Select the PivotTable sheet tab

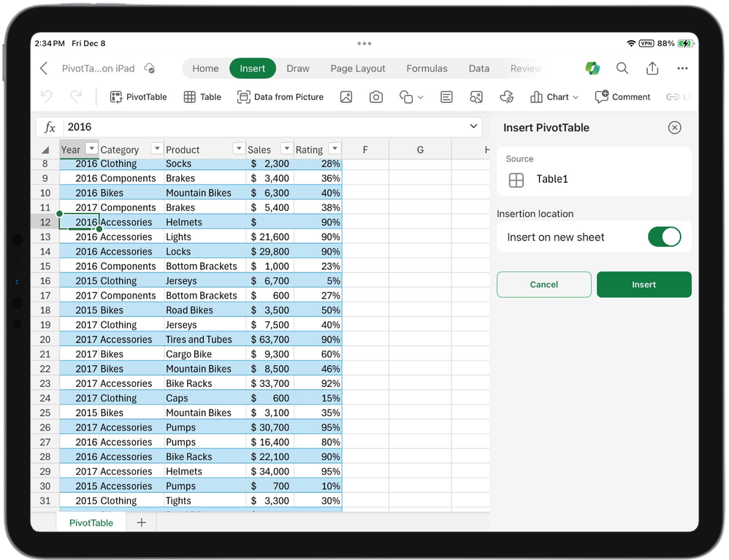click(91, 522)
